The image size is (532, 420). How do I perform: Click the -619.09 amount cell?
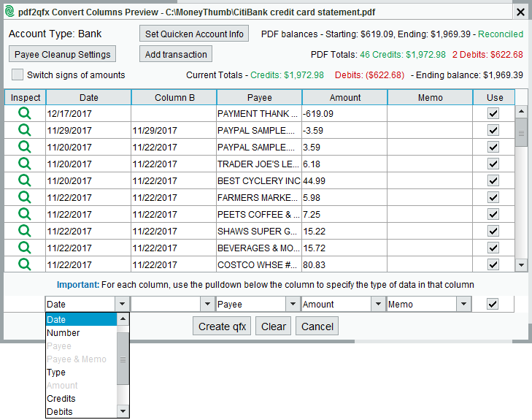(x=344, y=113)
